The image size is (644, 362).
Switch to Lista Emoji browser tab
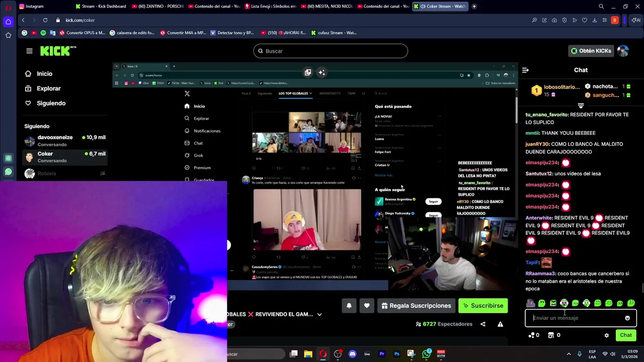270,7
